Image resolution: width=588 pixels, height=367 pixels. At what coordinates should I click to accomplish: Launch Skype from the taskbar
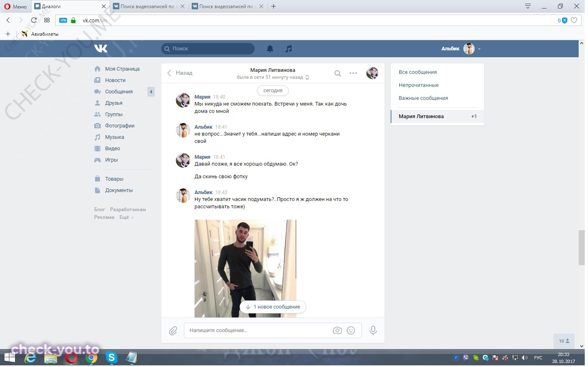[x=111, y=358]
